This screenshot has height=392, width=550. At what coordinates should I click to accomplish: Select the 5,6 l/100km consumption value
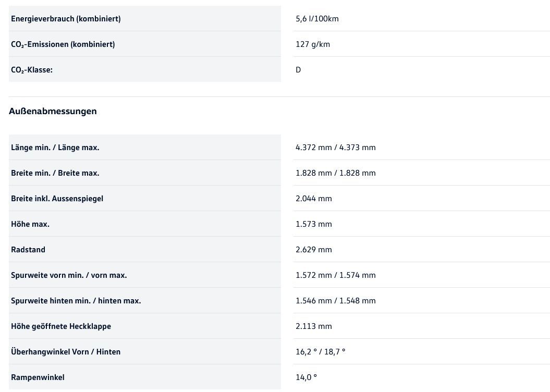point(317,19)
